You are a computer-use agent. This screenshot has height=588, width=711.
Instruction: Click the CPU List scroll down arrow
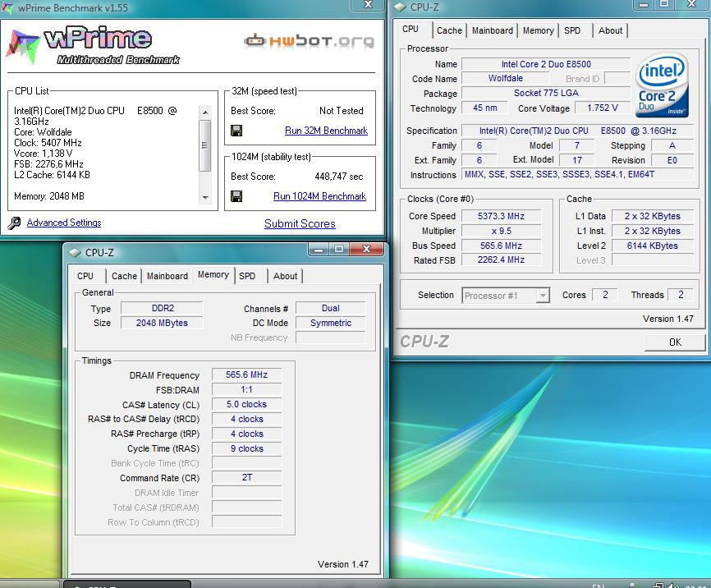pos(205,197)
